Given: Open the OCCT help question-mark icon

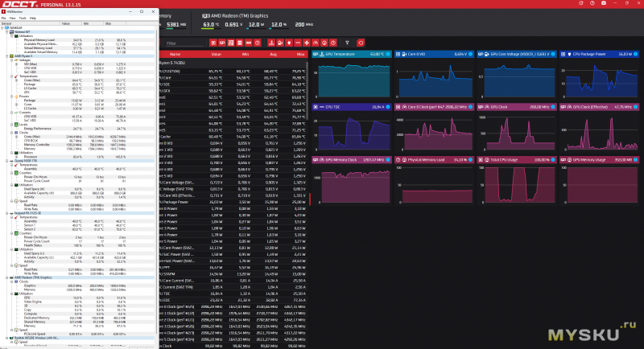Looking at the screenshot, I should tap(592, 4).
